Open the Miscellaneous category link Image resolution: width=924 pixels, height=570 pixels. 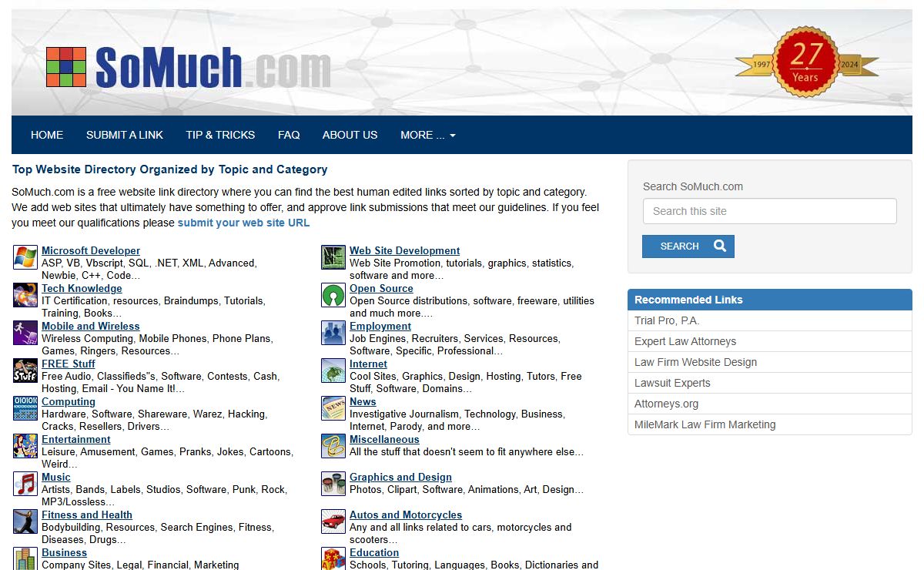point(384,439)
